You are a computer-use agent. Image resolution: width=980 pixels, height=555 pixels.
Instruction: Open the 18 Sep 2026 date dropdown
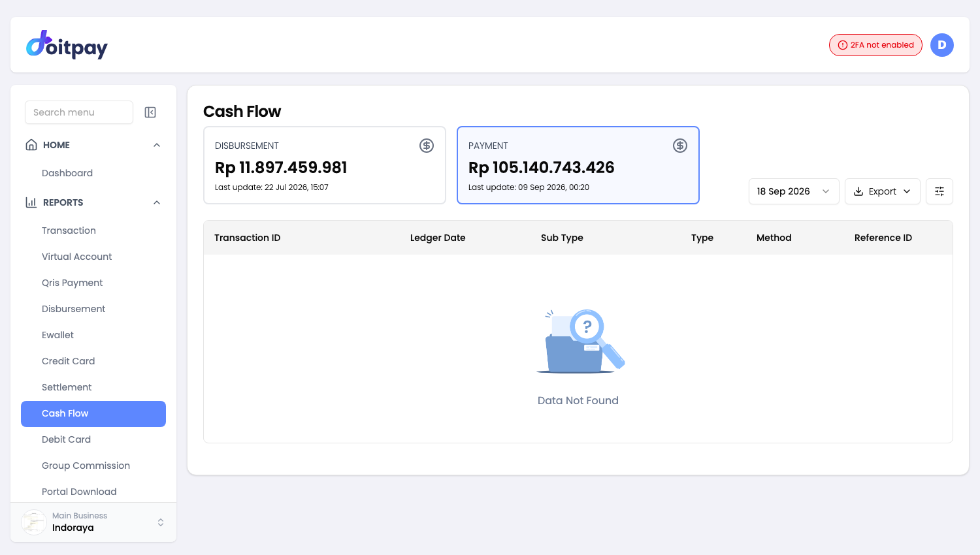[x=794, y=191]
